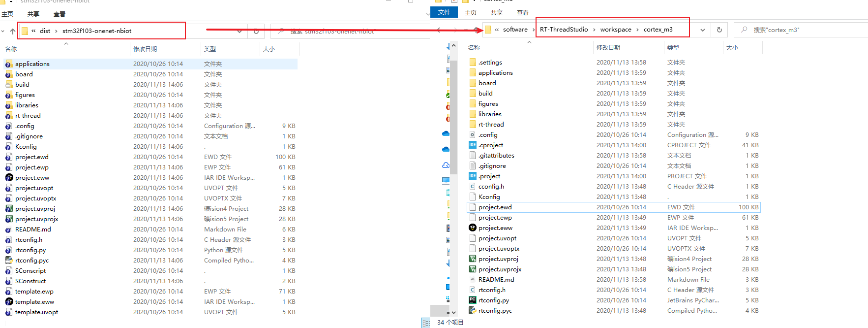Click refresh button in right window address bar
Image resolution: width=868 pixels, height=328 pixels.
coord(719,30)
